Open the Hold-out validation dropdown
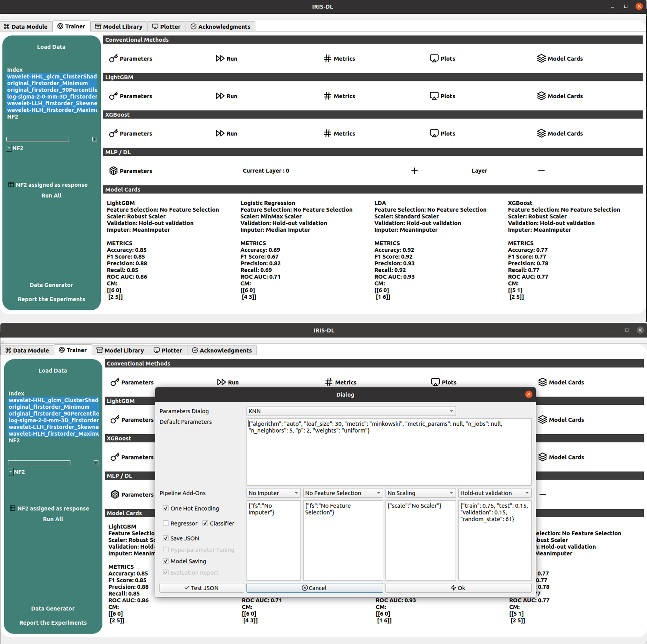 point(494,493)
